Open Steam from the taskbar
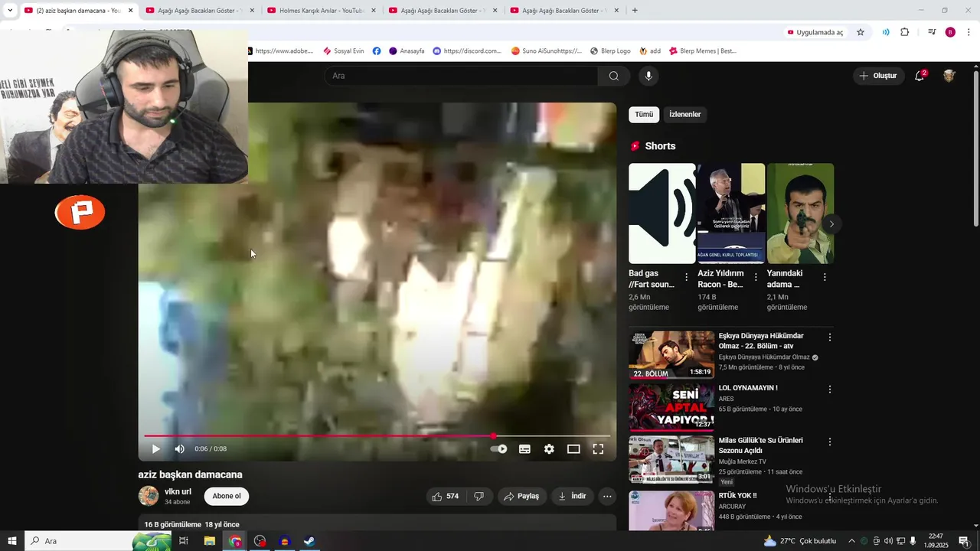 (x=309, y=541)
